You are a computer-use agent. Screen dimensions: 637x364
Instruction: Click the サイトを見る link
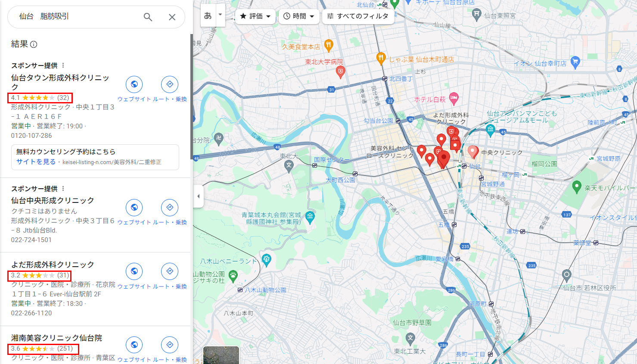pyautogui.click(x=36, y=162)
